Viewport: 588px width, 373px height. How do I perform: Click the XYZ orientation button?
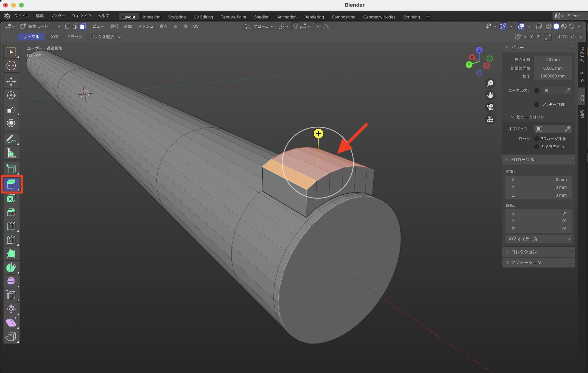(55, 37)
